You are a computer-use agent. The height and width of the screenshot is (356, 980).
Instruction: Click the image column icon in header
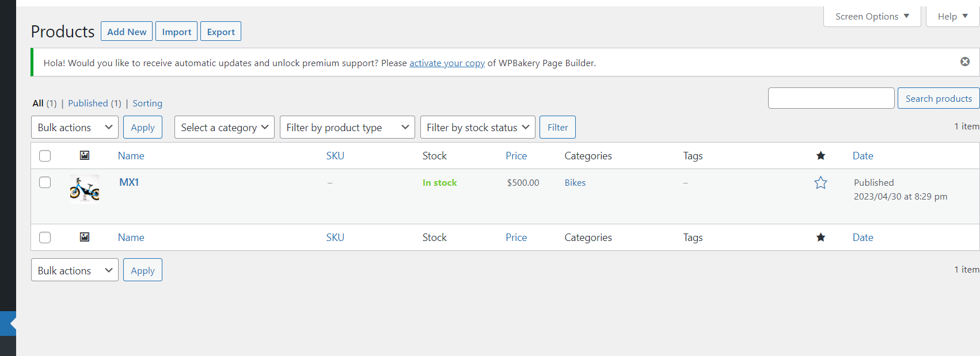[85, 155]
